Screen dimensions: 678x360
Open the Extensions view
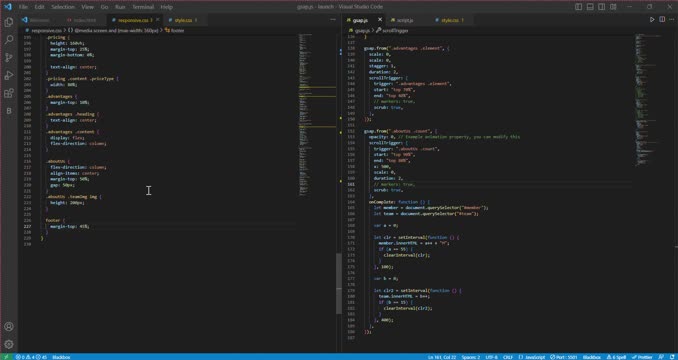(x=9, y=93)
